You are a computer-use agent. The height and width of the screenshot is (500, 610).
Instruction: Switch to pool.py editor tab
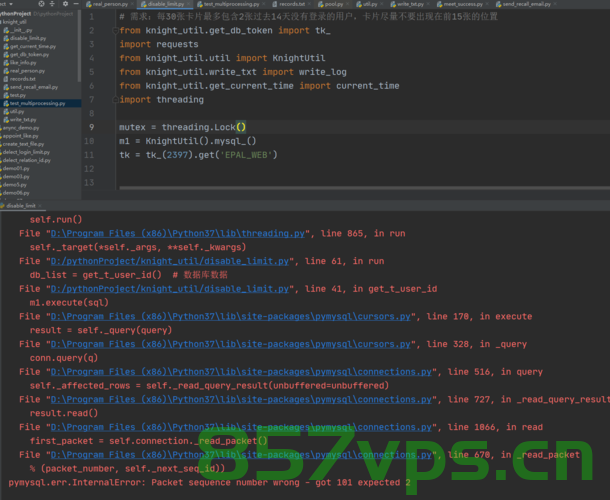pos(331,4)
